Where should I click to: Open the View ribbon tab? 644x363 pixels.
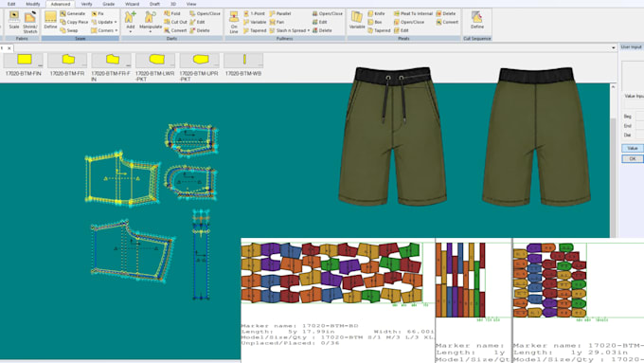191,4
